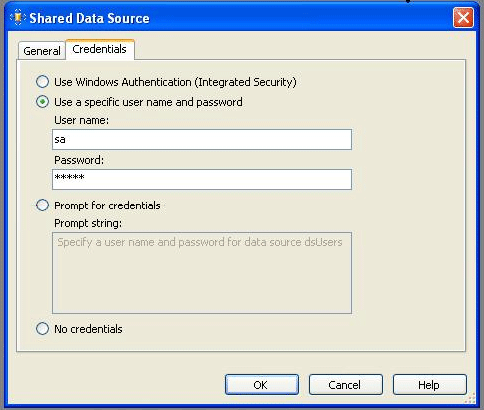Click the "User name:" label
This screenshot has height=410, width=484.
pos(82,120)
